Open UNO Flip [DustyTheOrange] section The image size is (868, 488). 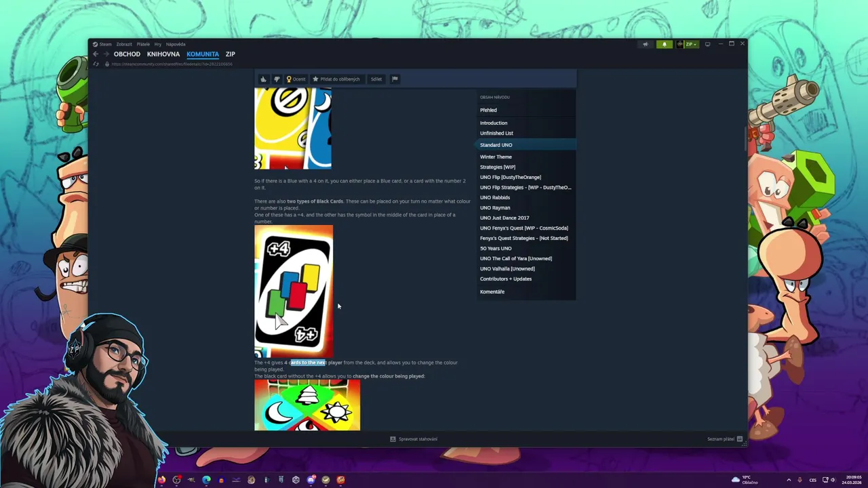pos(511,177)
